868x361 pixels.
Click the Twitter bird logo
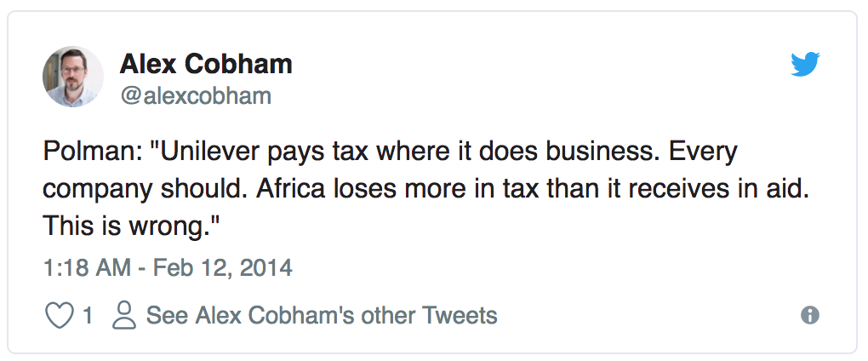click(804, 65)
